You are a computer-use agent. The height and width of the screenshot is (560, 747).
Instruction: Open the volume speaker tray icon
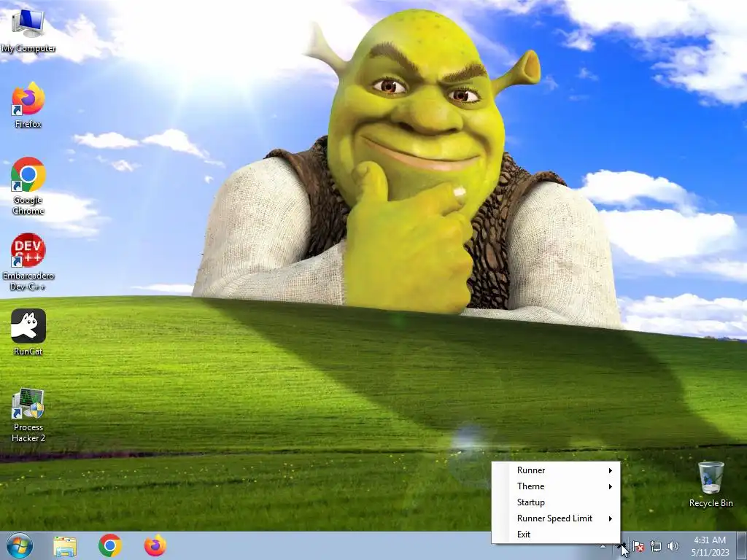click(673, 546)
